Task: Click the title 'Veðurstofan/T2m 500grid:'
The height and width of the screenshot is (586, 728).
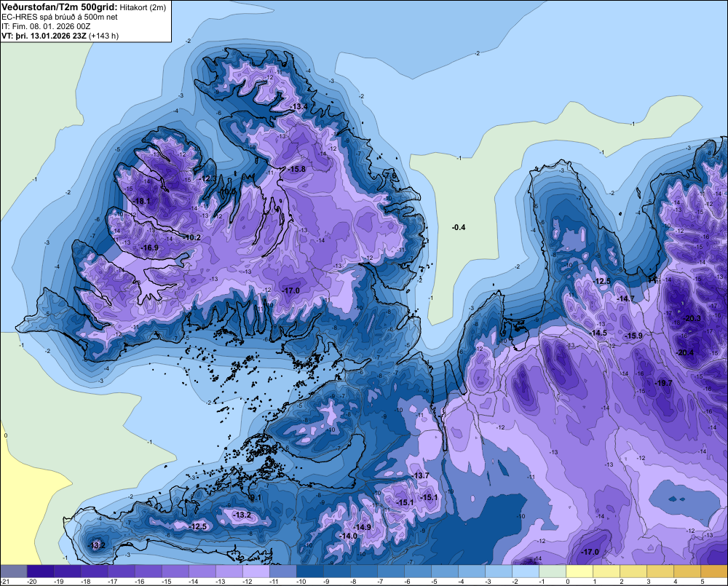Action: (x=60, y=7)
